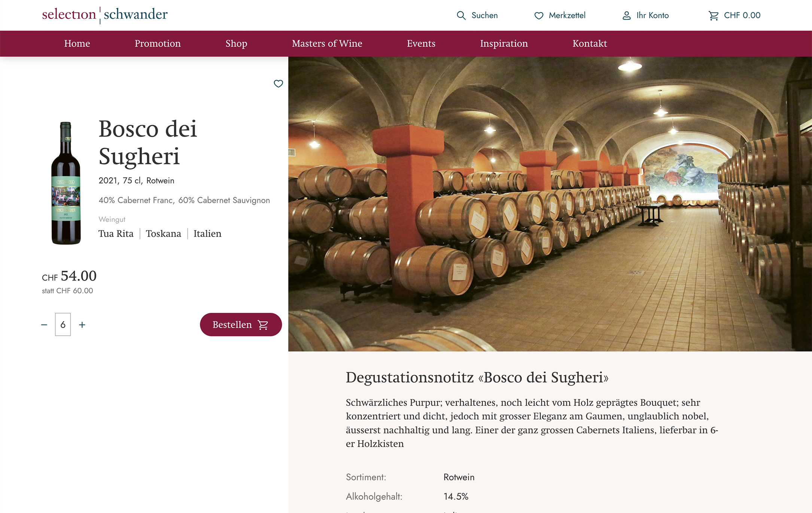The width and height of the screenshot is (812, 513).
Task: Open Ihr Konto account link
Action: (653, 15)
